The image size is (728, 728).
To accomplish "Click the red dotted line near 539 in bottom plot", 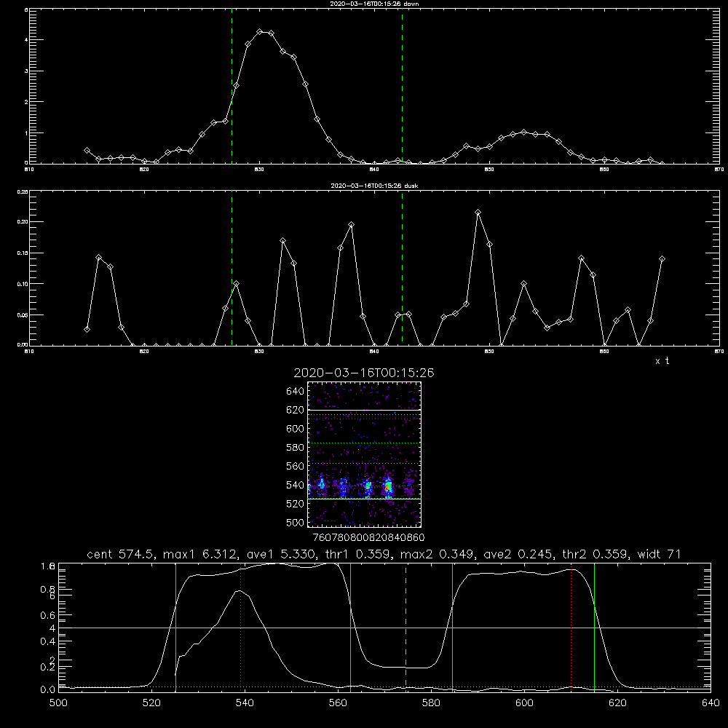I will 240,627.
